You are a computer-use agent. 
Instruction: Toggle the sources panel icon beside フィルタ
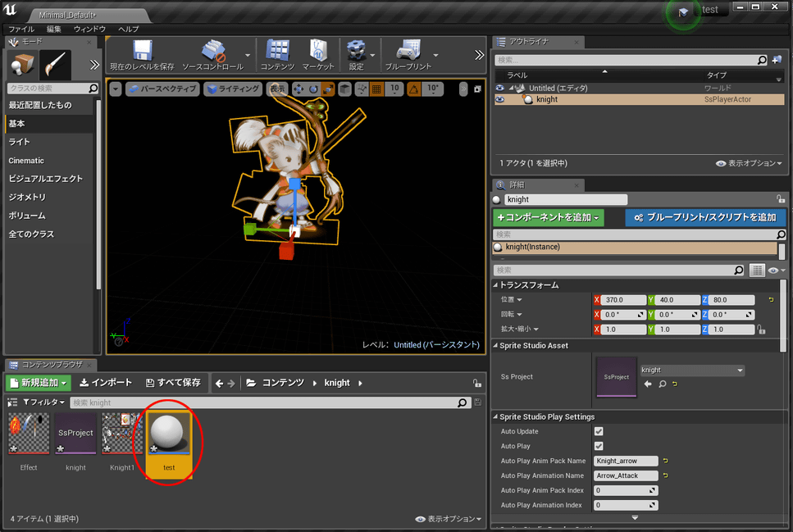12,402
